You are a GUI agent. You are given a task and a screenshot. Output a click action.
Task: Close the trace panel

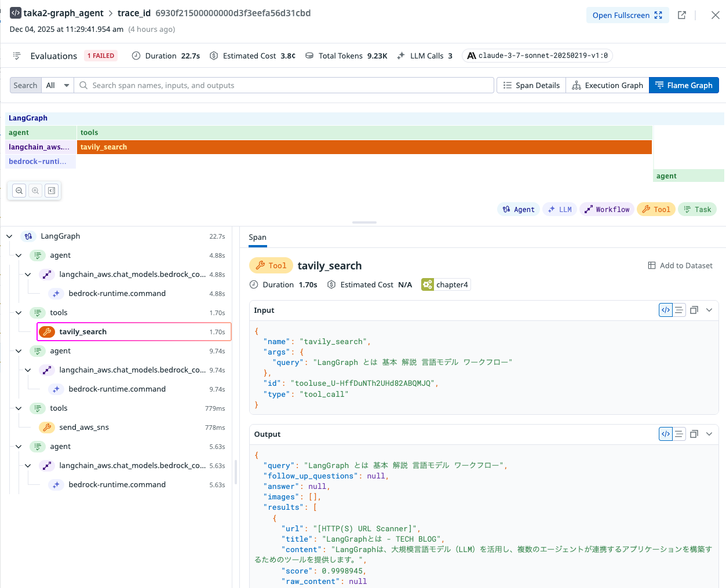(x=716, y=15)
